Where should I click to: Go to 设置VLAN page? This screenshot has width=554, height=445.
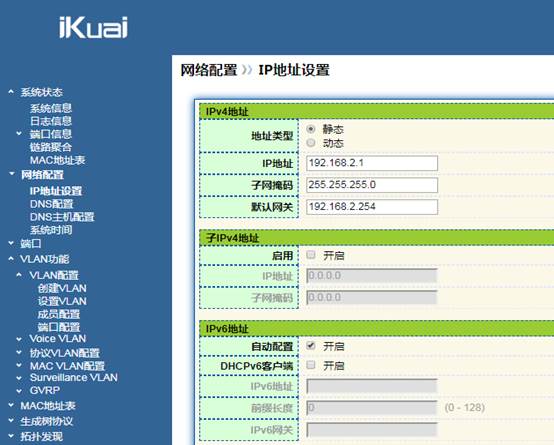[62, 301]
